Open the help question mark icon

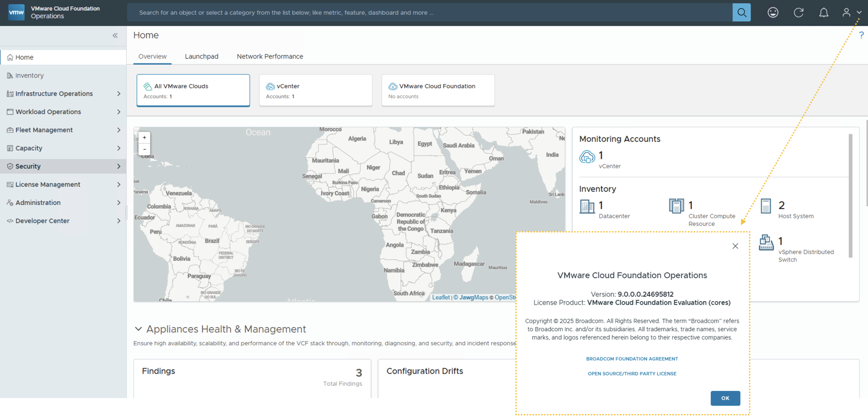click(x=861, y=35)
